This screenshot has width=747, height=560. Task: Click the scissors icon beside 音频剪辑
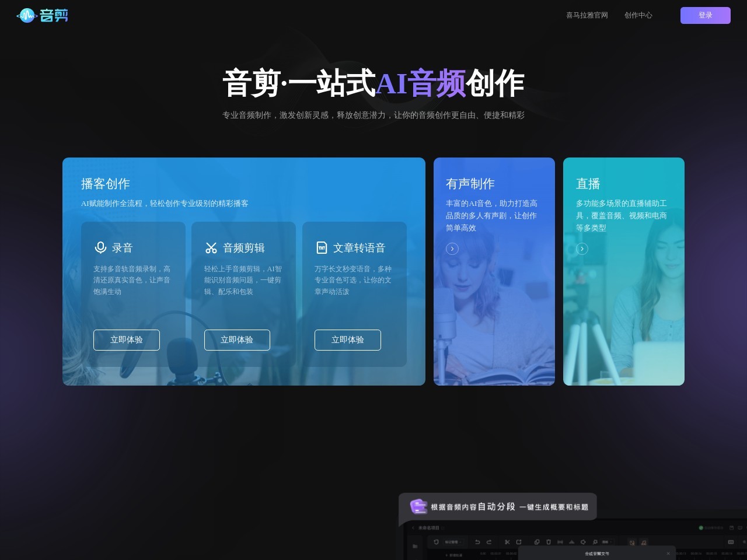(211, 248)
